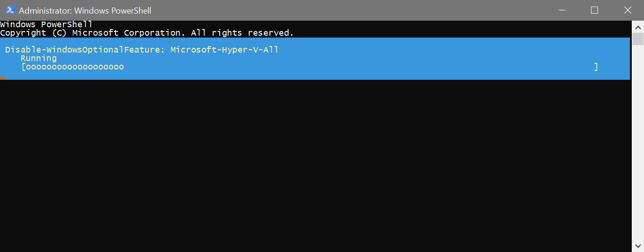
Task: Click the Copyright Microsoft Corporation line
Action: 147,33
